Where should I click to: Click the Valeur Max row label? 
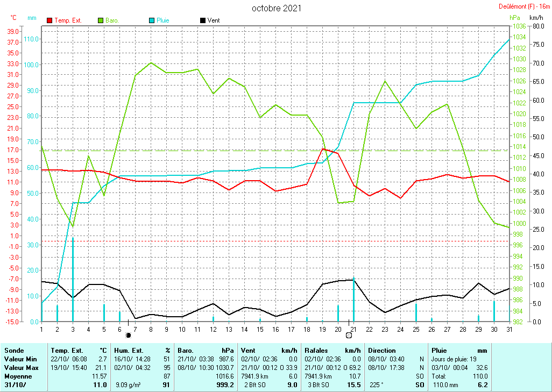(20, 367)
